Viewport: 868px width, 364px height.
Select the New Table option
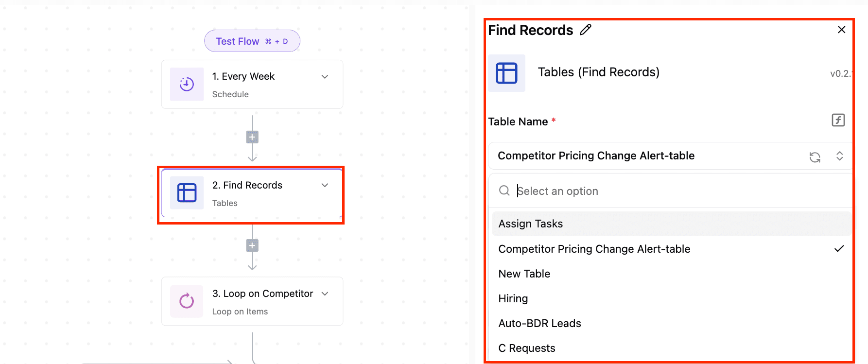click(x=524, y=274)
